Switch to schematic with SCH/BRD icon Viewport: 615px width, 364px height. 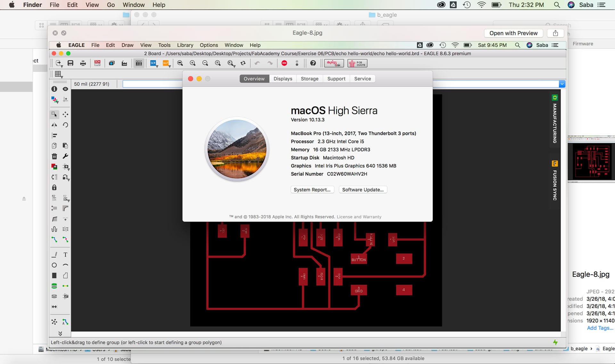pos(97,63)
